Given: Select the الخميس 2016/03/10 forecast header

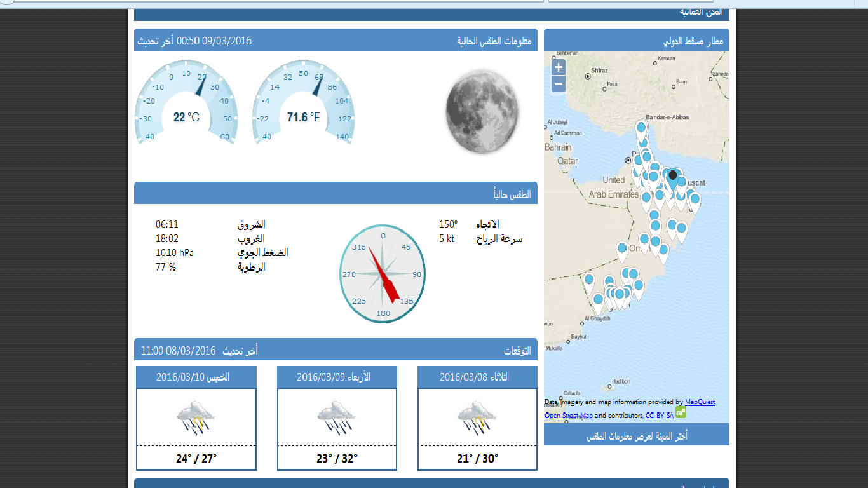Looking at the screenshot, I should tap(196, 377).
